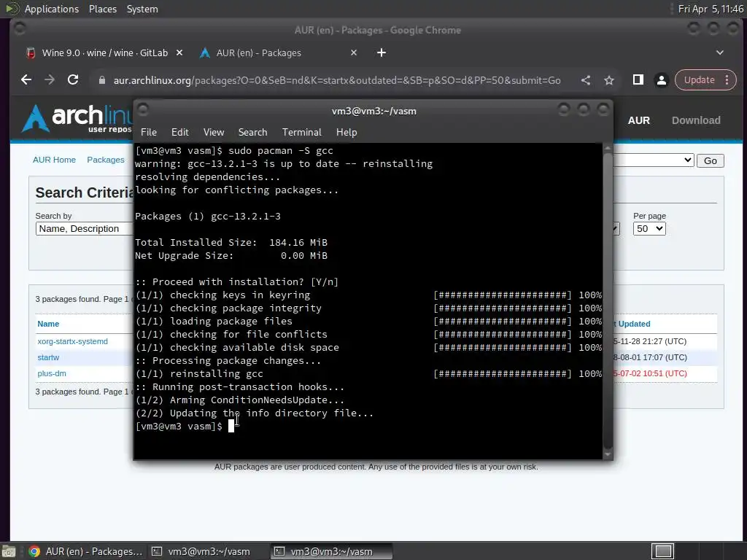
Task: Open Search by dropdown Name, Description
Action: point(84,228)
